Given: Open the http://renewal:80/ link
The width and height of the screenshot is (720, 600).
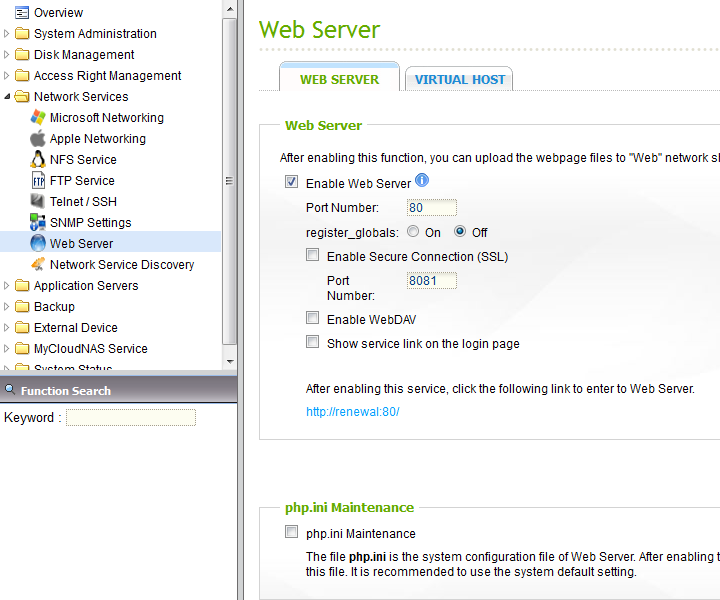Looking at the screenshot, I should pyautogui.click(x=352, y=412).
